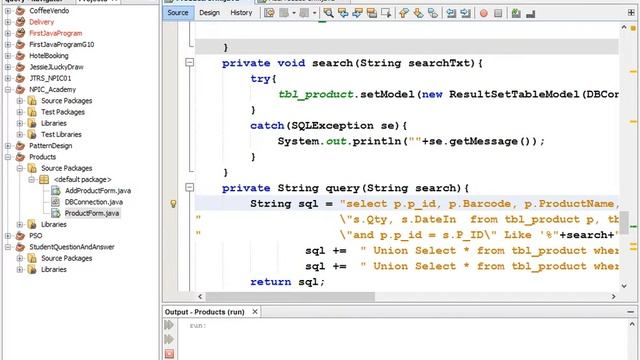Click the lightbulb hint in editor gutter
This screenshot has width=640, height=360.
coord(173,204)
